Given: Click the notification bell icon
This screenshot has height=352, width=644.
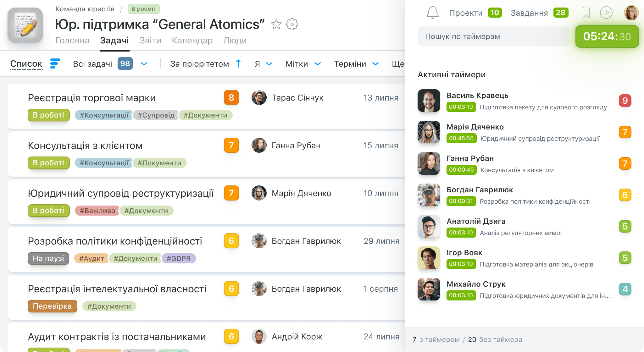Looking at the screenshot, I should coord(432,13).
